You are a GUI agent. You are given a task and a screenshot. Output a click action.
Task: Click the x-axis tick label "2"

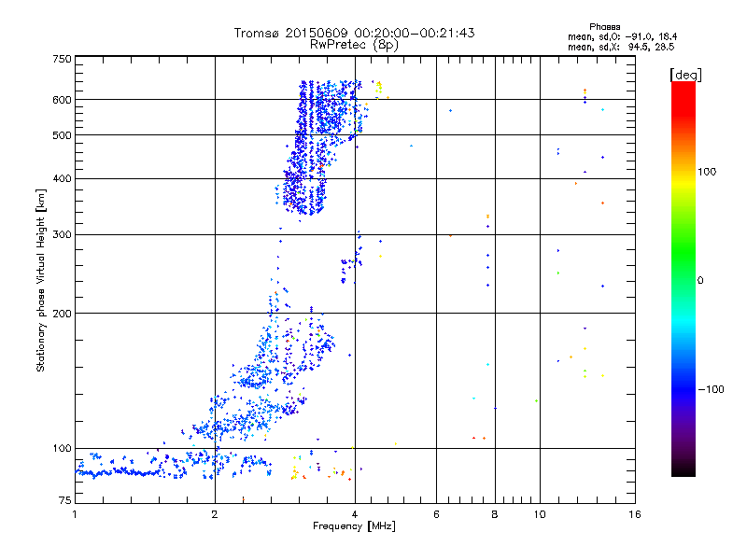[x=215, y=514]
